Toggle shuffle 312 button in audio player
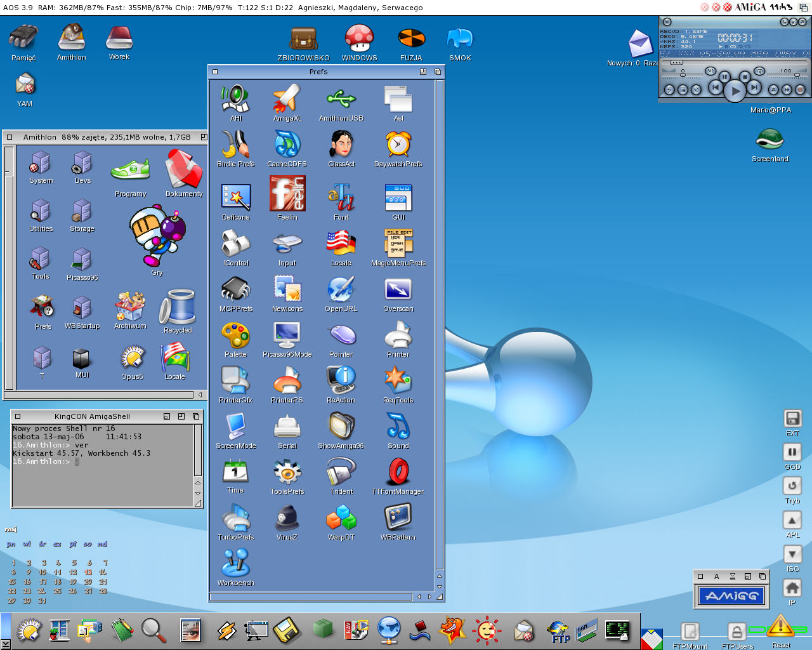Image resolution: width=812 pixels, height=650 pixels. tap(710, 71)
